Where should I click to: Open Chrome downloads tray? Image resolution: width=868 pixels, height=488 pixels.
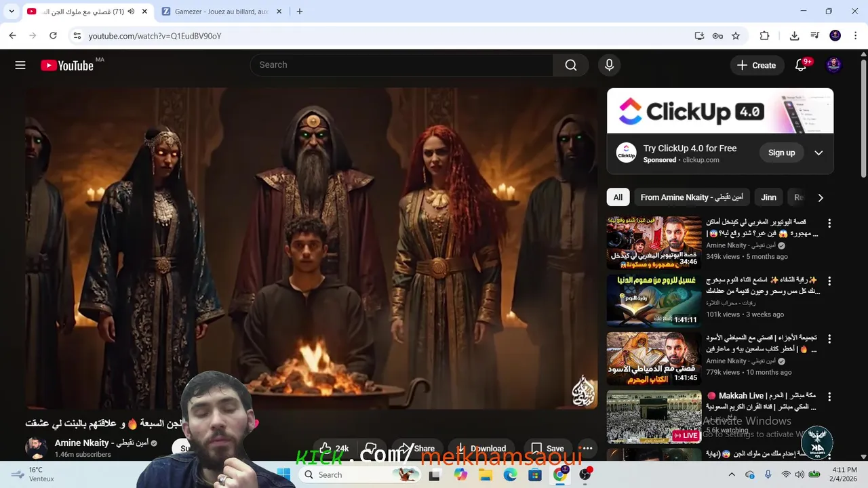point(794,36)
